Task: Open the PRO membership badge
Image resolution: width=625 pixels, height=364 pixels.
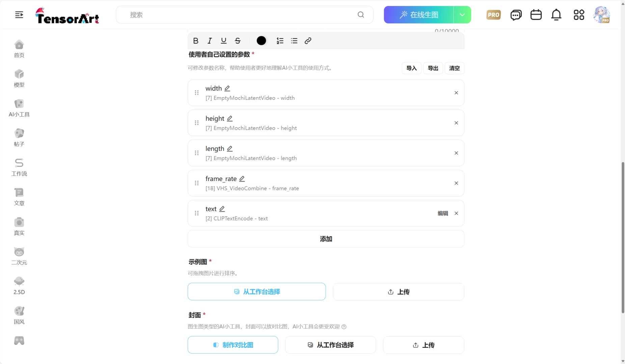Action: pyautogui.click(x=493, y=15)
